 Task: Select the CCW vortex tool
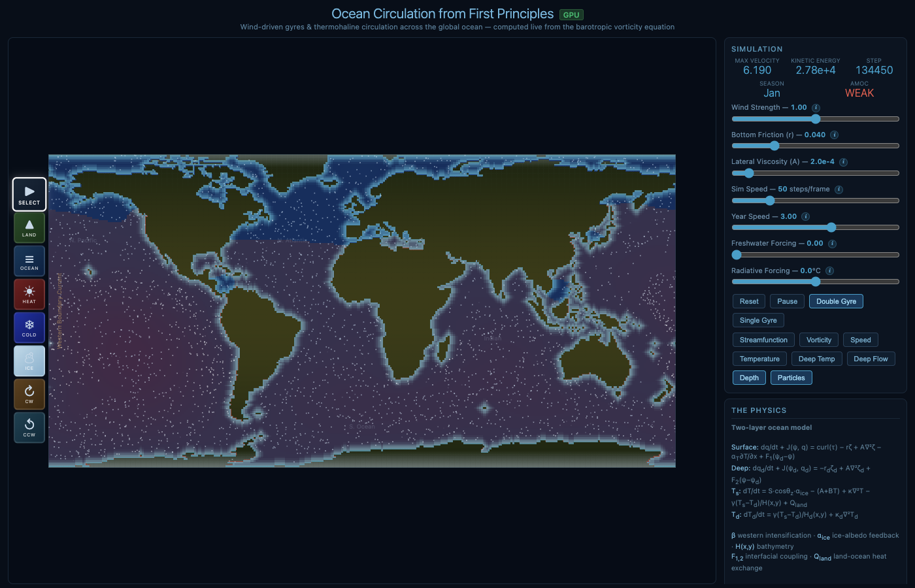29,427
